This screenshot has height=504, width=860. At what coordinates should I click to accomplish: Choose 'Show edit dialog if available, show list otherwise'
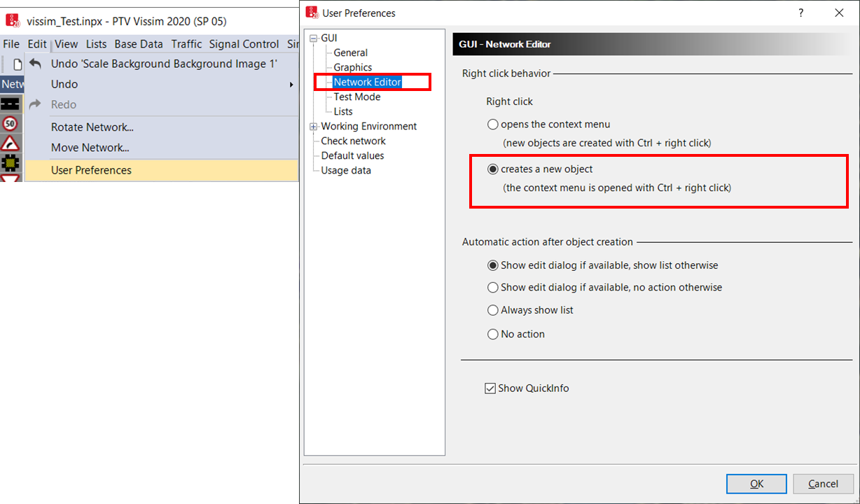(493, 266)
